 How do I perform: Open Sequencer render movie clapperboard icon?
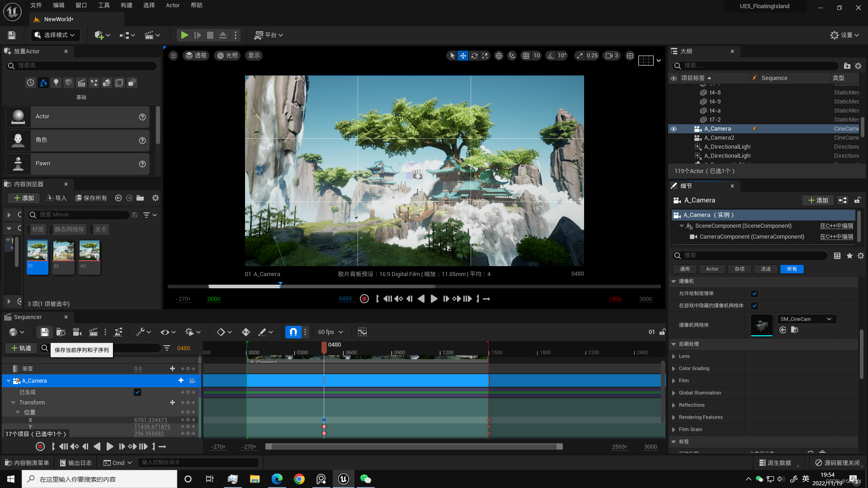click(93, 332)
